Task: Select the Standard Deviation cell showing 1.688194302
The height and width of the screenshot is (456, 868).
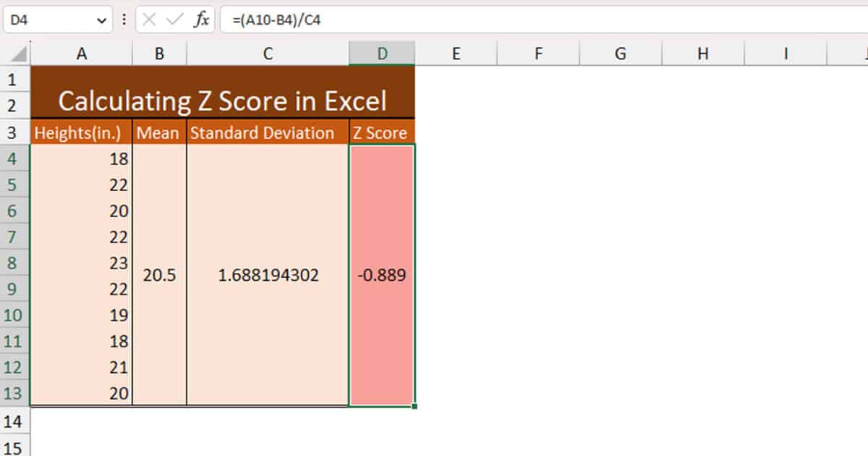Action: click(268, 275)
